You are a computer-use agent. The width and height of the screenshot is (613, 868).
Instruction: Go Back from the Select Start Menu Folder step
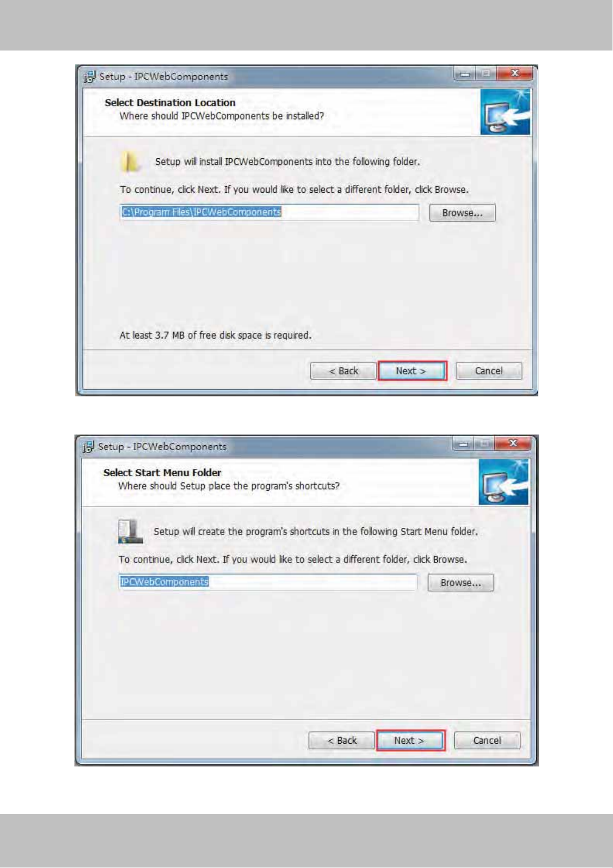coord(341,741)
